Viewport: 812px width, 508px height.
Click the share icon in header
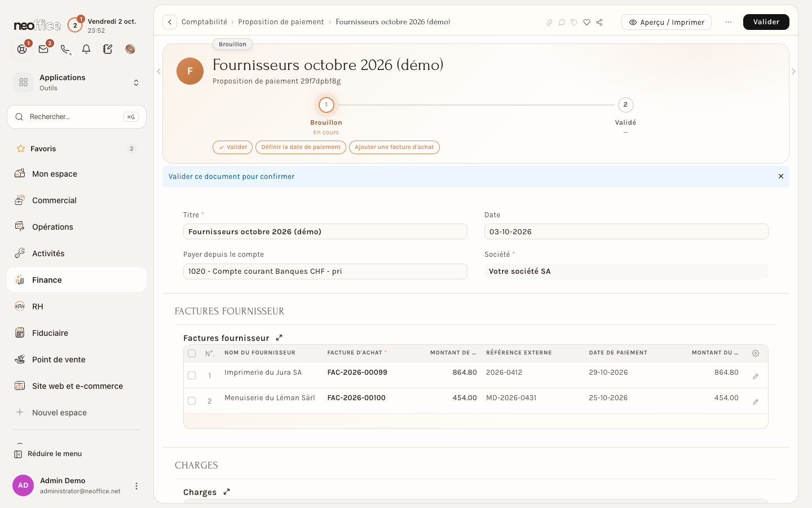(x=599, y=23)
